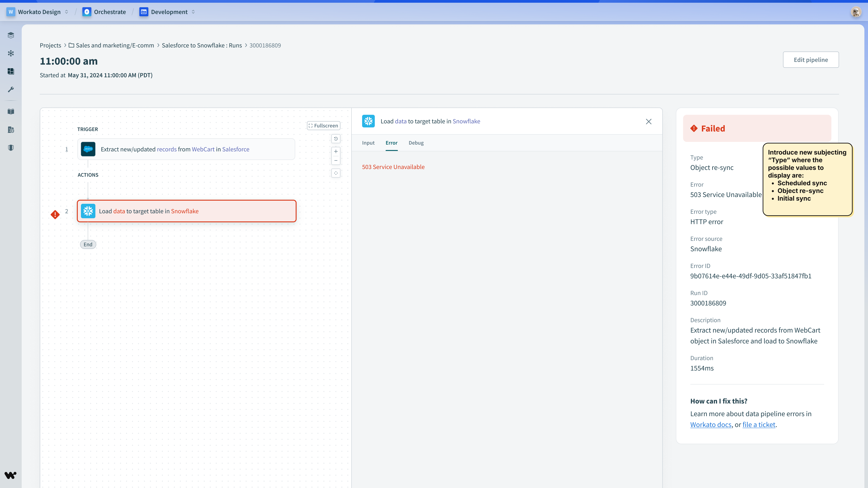Open the dashboard grid icon in the sidebar
Image resolution: width=868 pixels, height=488 pixels.
[11, 71]
